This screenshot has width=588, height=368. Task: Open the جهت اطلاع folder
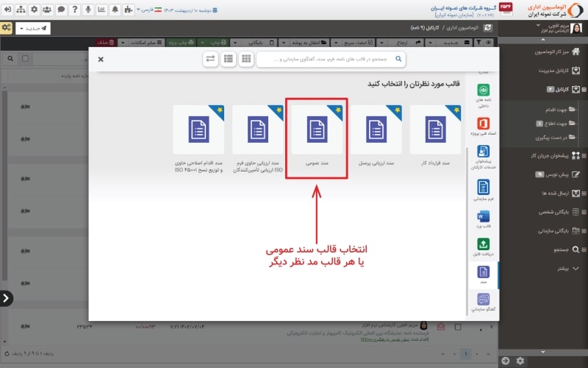[x=556, y=123]
